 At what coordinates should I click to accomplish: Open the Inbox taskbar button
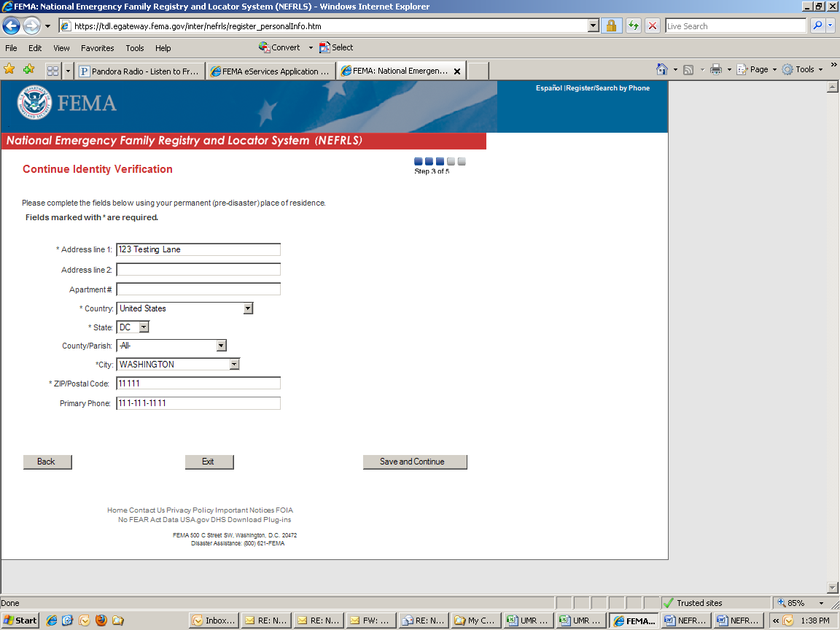pos(214,621)
